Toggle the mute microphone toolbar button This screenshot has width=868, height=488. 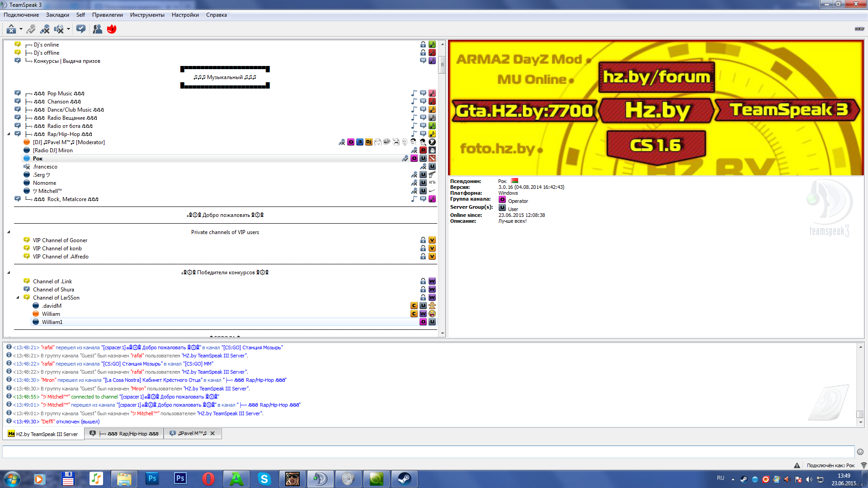45,29
